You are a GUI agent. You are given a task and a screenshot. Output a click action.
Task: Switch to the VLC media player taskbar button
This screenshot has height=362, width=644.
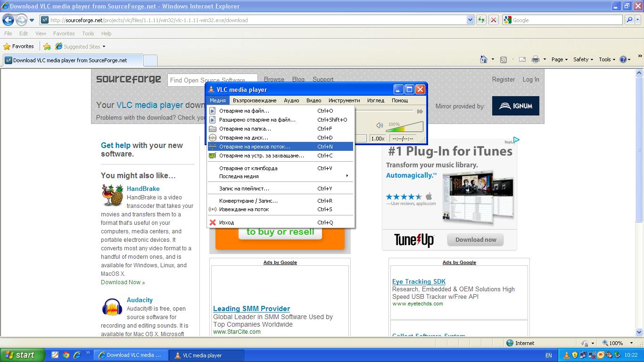pos(206,355)
